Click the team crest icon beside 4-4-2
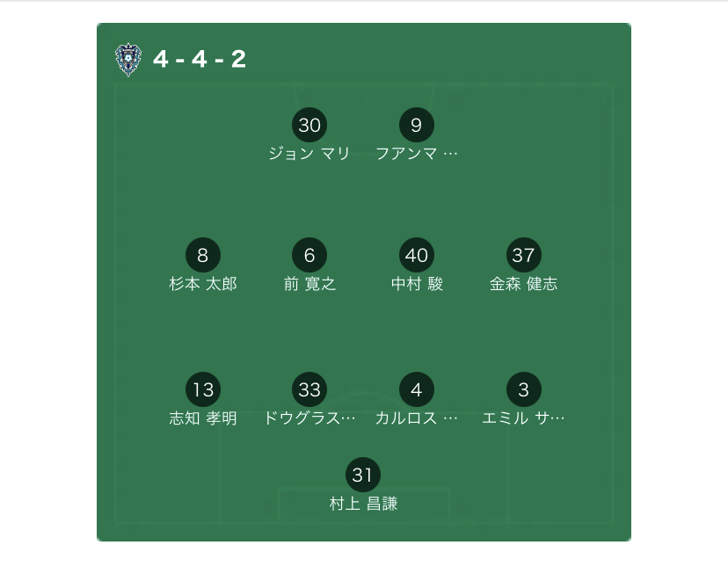This screenshot has width=728, height=567. tap(128, 60)
